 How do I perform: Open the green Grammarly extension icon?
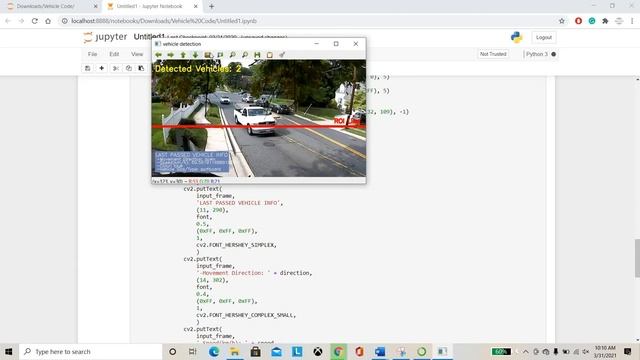(x=592, y=21)
